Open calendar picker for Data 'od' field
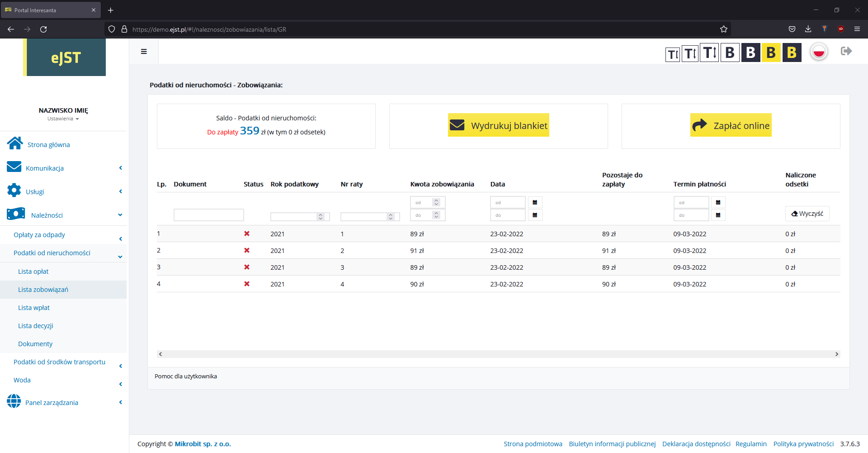 coord(535,202)
